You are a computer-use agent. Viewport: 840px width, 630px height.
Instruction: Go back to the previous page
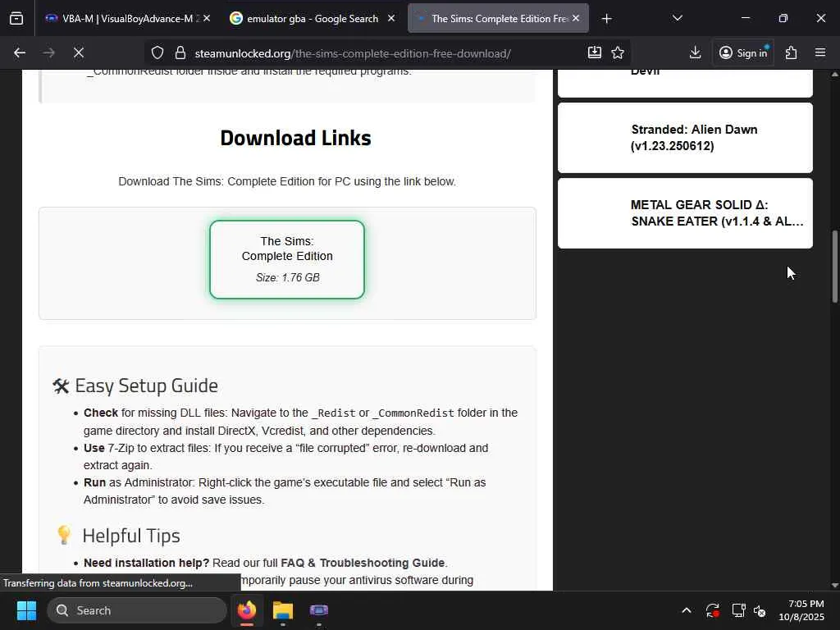[x=20, y=52]
